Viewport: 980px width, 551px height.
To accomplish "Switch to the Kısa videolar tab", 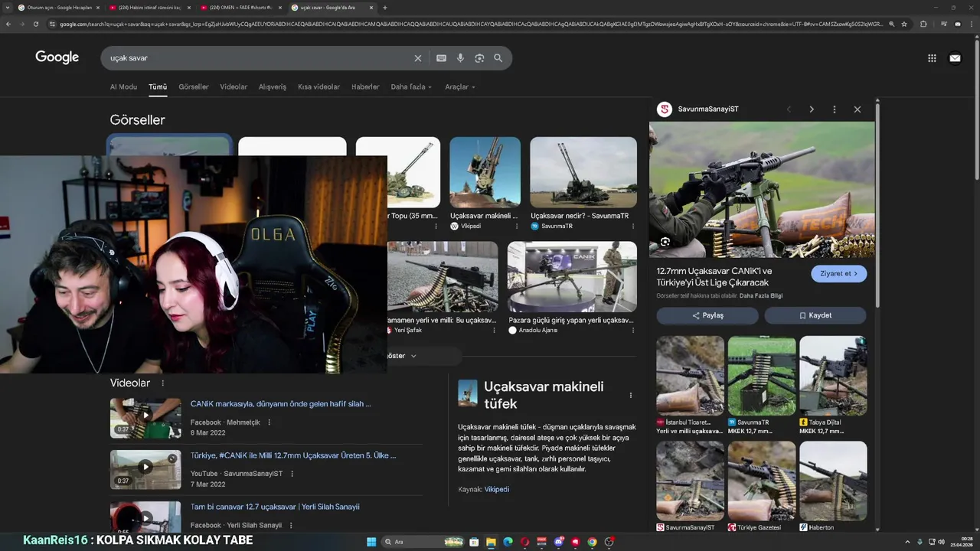I will pos(318,86).
